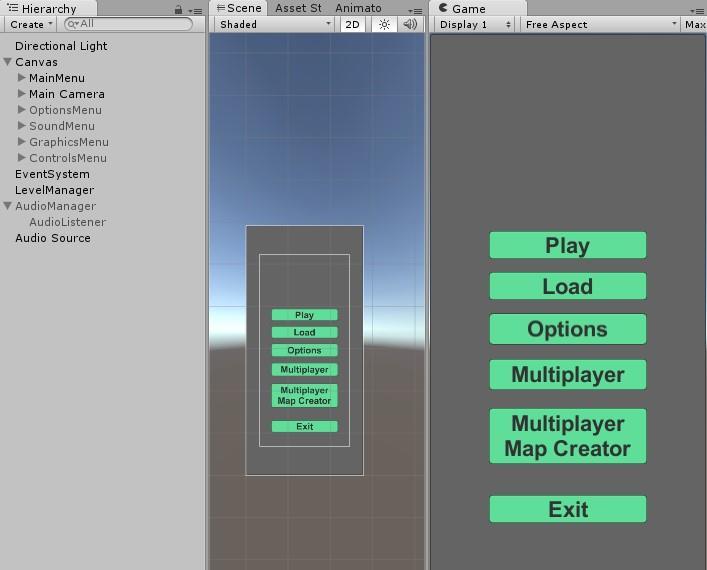Viewport: 707px width, 570px height.
Task: Click the Hierarchy search field
Action: coord(129,24)
